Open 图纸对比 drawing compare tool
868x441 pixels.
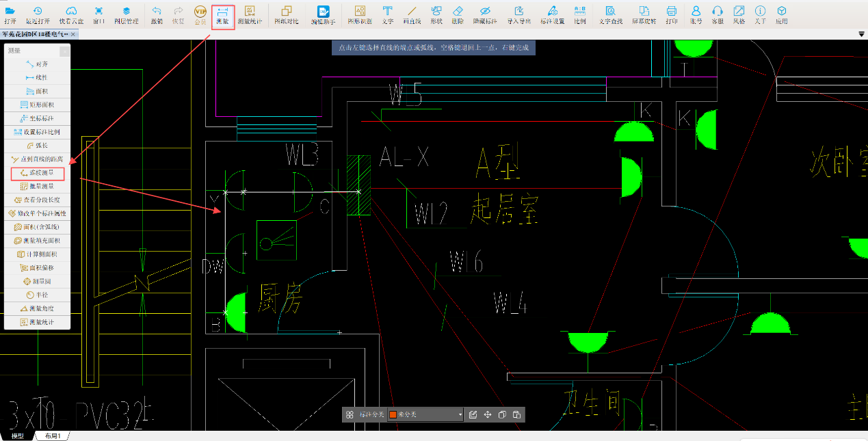pos(286,14)
